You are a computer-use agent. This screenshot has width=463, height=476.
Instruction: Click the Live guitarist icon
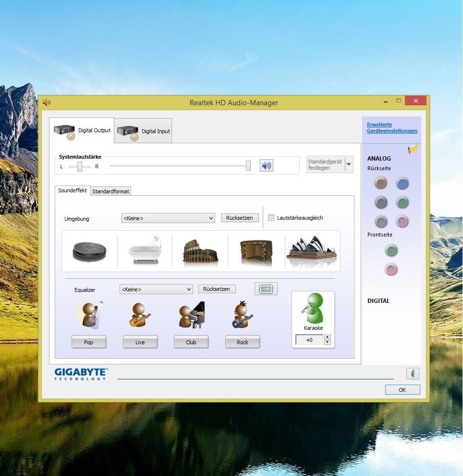coord(139,315)
